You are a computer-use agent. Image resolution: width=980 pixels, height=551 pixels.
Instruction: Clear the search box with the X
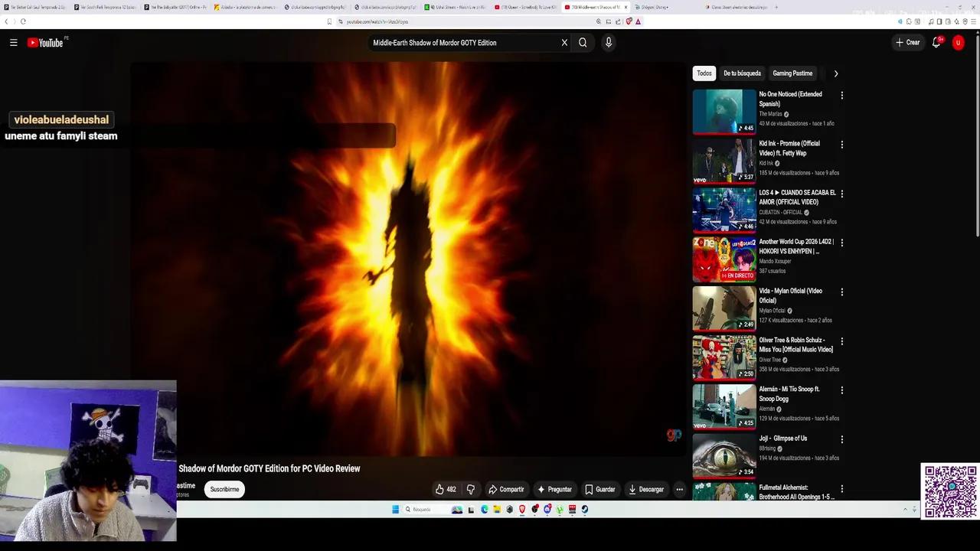pos(564,43)
